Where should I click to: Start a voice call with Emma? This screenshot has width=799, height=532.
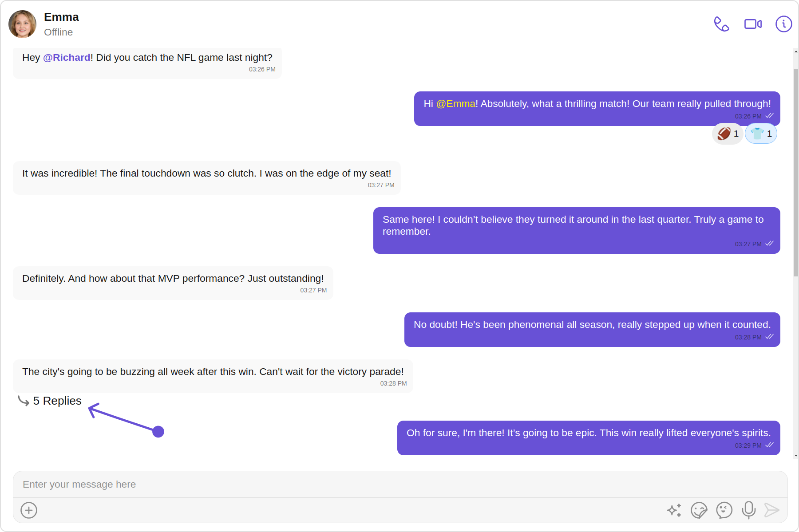(x=721, y=24)
